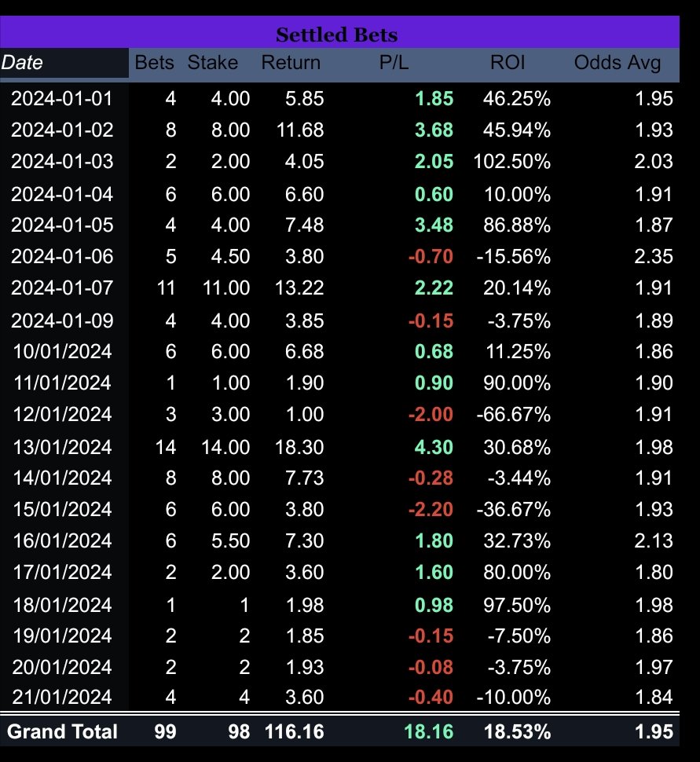Viewport: 700px width, 762px height.
Task: Click the Grand Total P/L 18.16
Action: click(429, 731)
